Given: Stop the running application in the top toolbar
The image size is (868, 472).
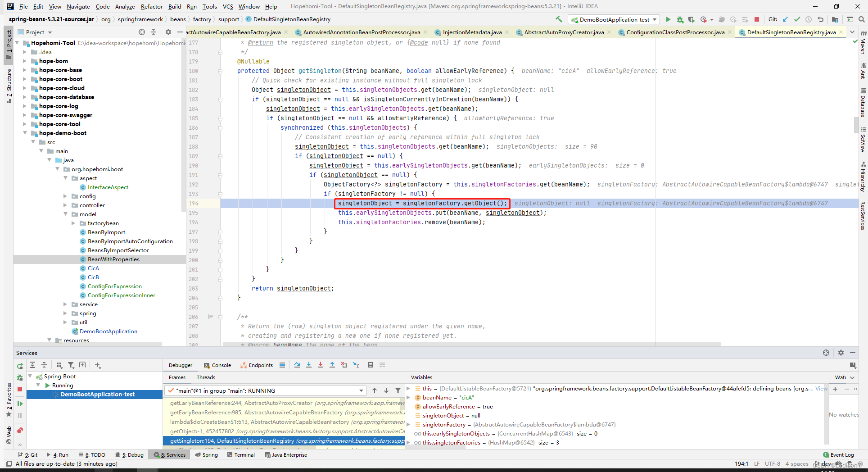Looking at the screenshot, I should point(757,19).
